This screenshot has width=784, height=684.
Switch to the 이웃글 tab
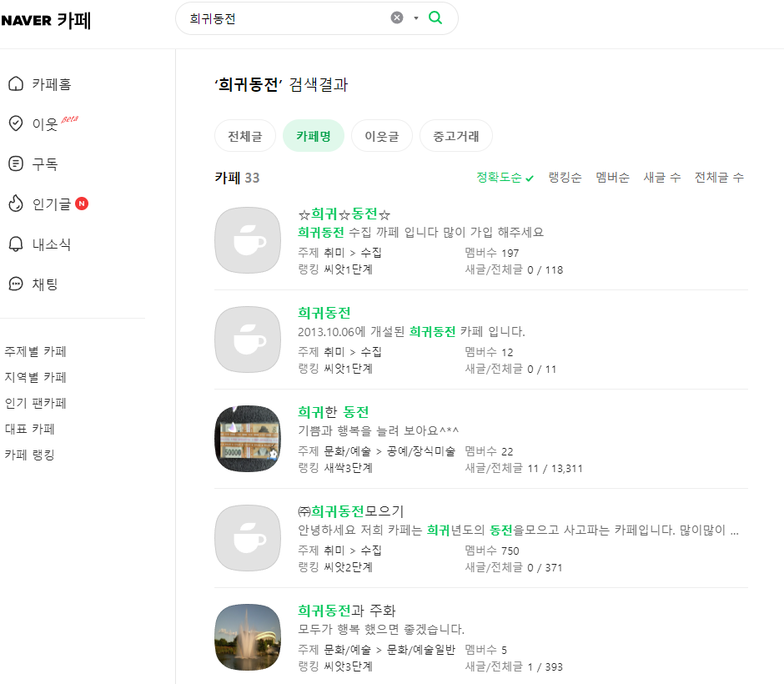tap(382, 135)
